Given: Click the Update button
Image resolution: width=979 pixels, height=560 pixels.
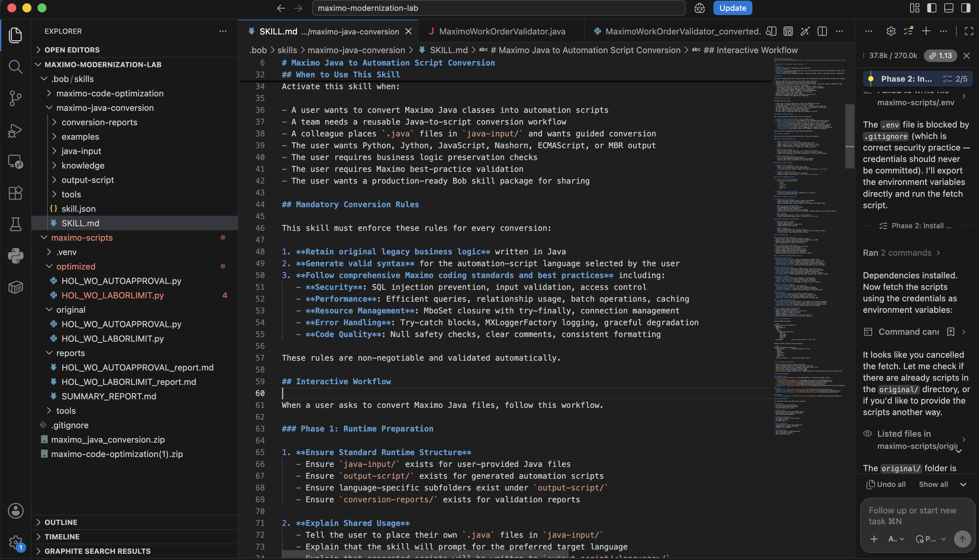Looking at the screenshot, I should click(x=732, y=8).
